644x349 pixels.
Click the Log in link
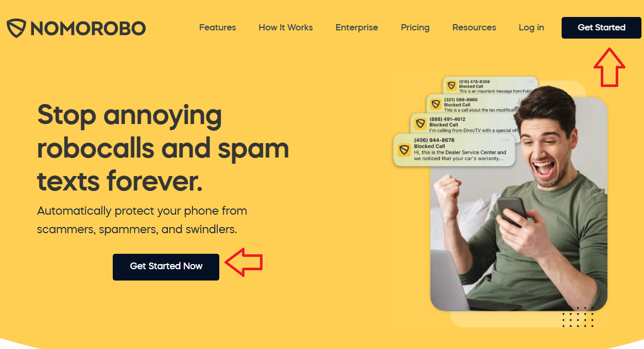pos(531,28)
